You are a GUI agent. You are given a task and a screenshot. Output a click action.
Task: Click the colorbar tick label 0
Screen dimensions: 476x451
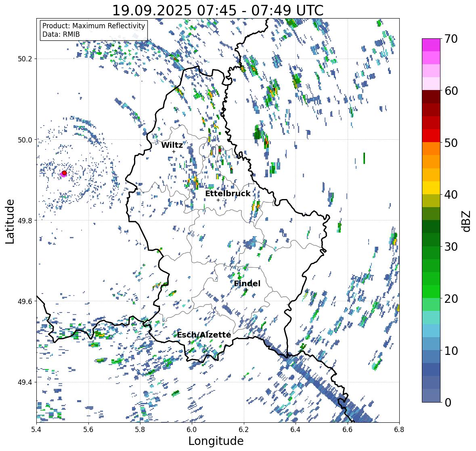(x=448, y=403)
